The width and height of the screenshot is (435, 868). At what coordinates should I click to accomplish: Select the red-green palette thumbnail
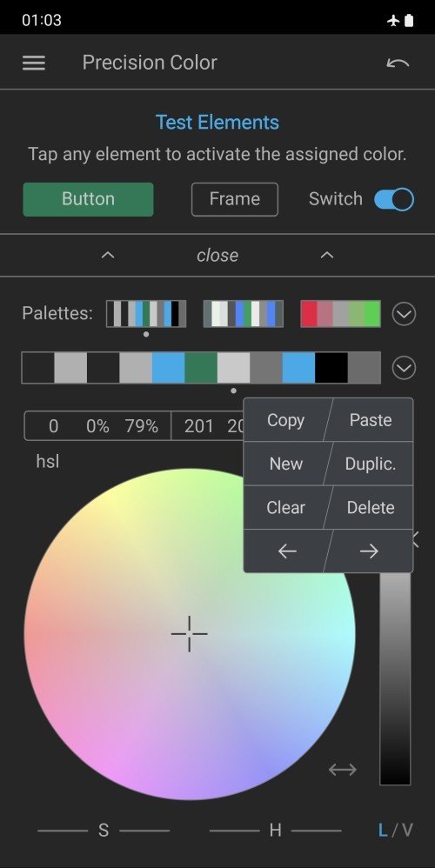coord(340,314)
